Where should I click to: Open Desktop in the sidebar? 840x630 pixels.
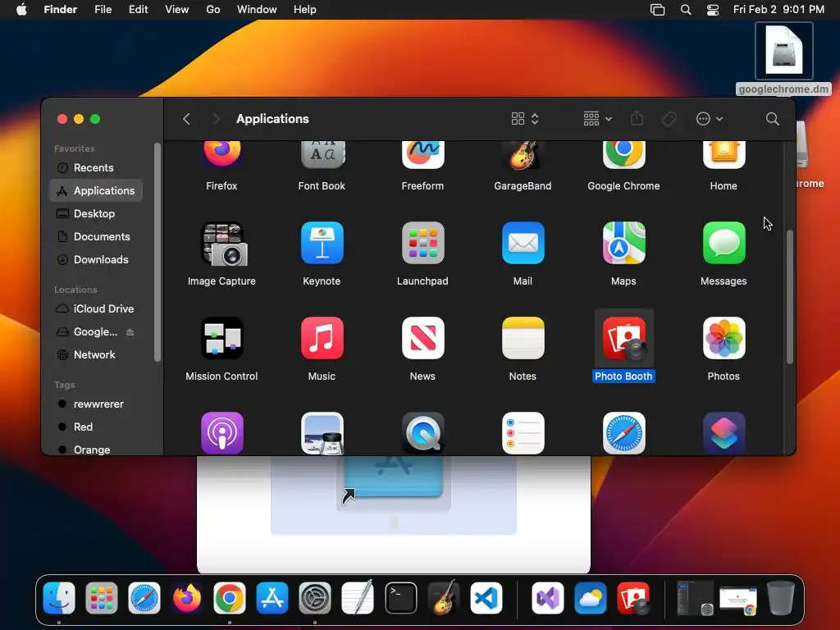(x=96, y=214)
